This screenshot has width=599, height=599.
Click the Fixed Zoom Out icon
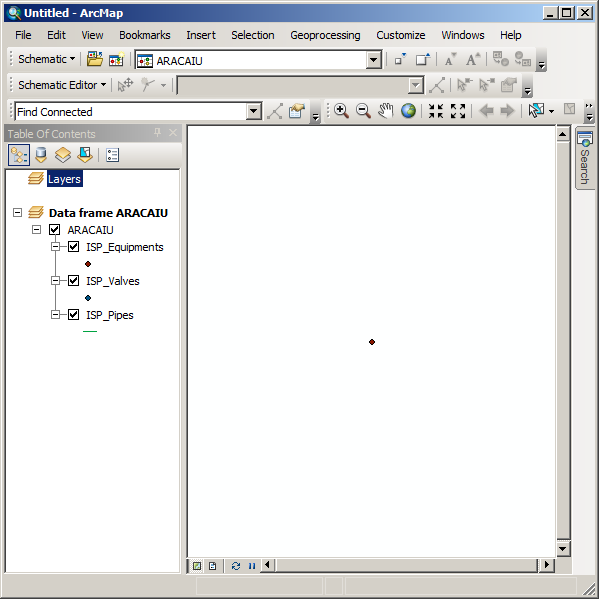click(458, 111)
